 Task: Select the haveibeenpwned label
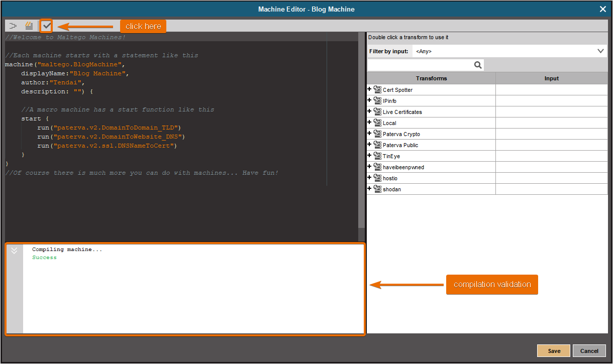(403, 167)
